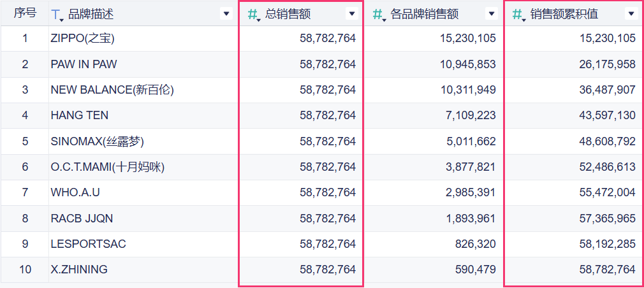Viewport: 644px width, 288px height.
Task: Click brand sales value 7,109,223
Action: tap(471, 115)
